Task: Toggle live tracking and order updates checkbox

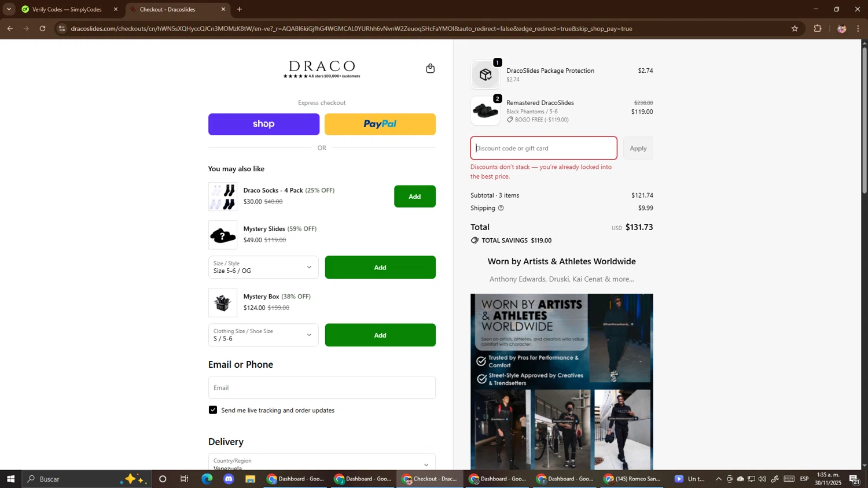Action: [x=213, y=410]
